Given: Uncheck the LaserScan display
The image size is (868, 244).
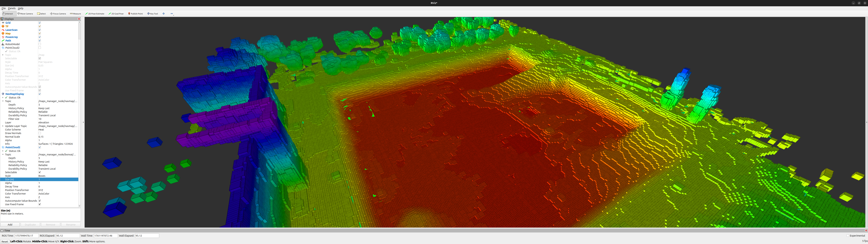Looking at the screenshot, I should click(40, 30).
